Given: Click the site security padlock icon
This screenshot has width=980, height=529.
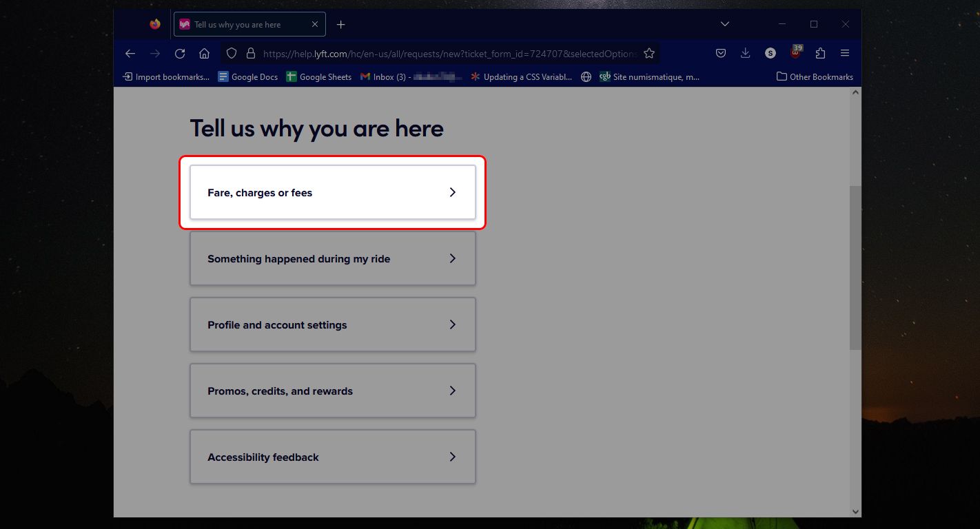Looking at the screenshot, I should pos(251,53).
